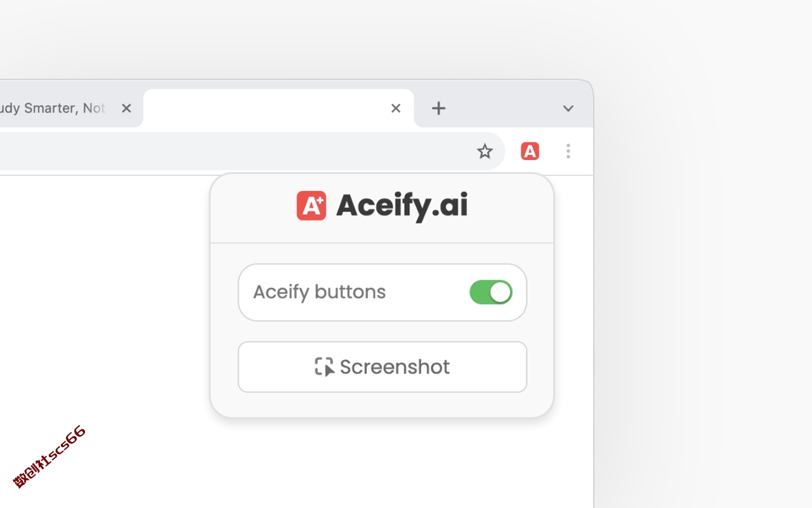Click the Aceify.ai title text
The height and width of the screenshot is (508, 812).
click(x=402, y=206)
